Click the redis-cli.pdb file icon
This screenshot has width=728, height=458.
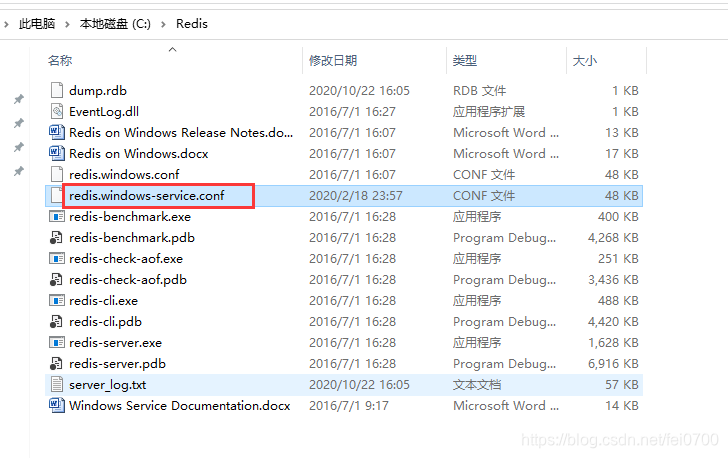[56, 321]
